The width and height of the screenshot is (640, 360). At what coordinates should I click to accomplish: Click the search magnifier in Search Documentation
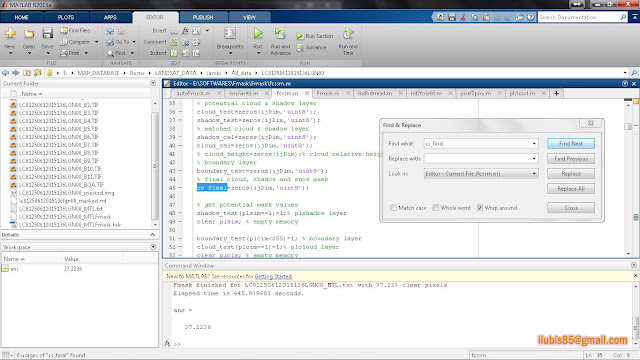623,17
